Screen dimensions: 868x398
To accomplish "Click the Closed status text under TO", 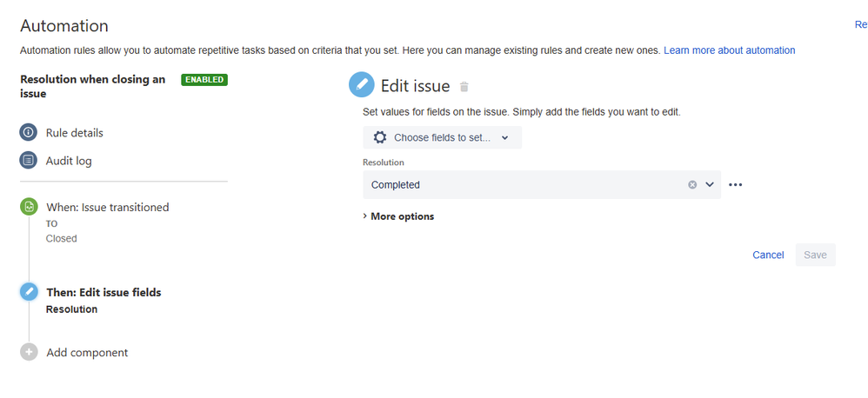I will click(x=62, y=238).
